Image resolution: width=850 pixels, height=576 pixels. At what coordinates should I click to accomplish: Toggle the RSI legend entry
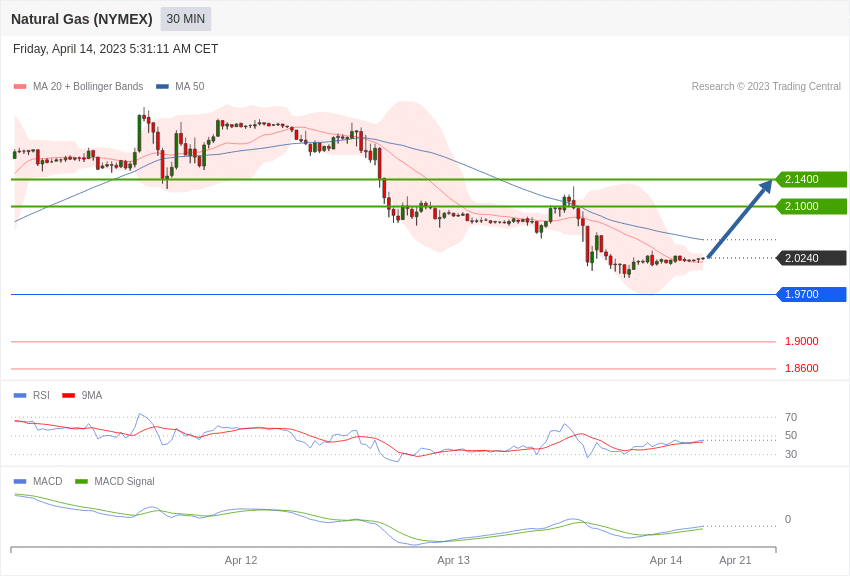pyautogui.click(x=31, y=396)
